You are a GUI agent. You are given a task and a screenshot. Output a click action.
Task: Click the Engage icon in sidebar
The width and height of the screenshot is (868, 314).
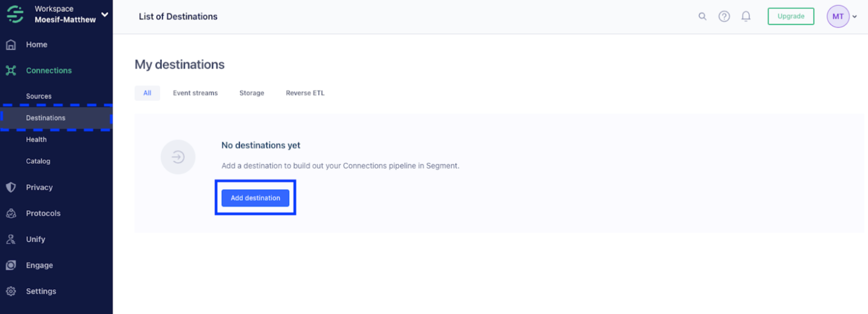click(x=11, y=265)
